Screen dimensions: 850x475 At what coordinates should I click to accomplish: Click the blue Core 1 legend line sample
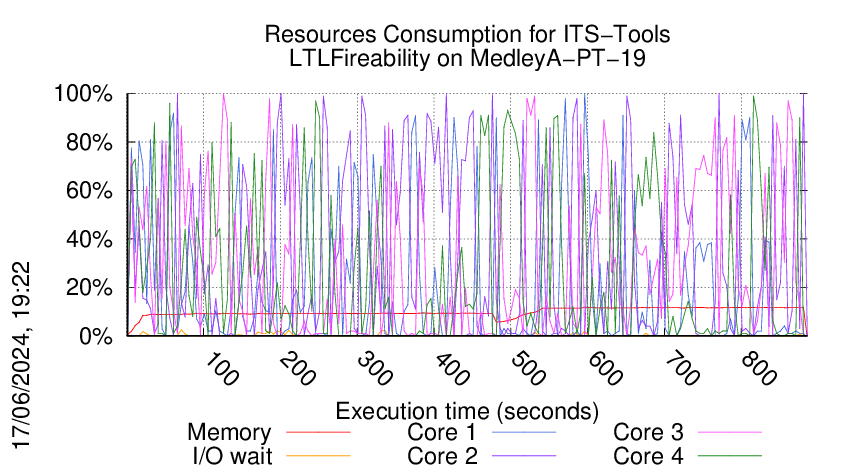pyautogui.click(x=524, y=432)
